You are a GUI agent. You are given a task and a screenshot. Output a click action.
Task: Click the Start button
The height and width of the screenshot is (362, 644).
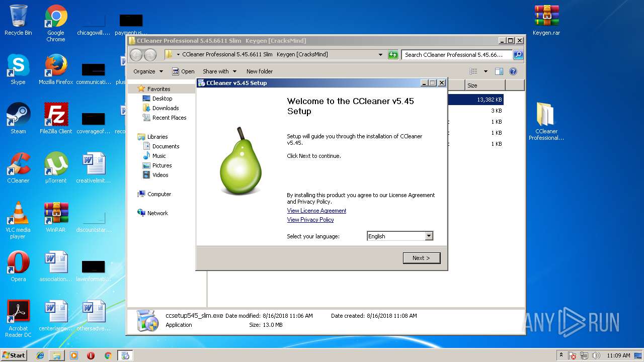click(x=14, y=355)
